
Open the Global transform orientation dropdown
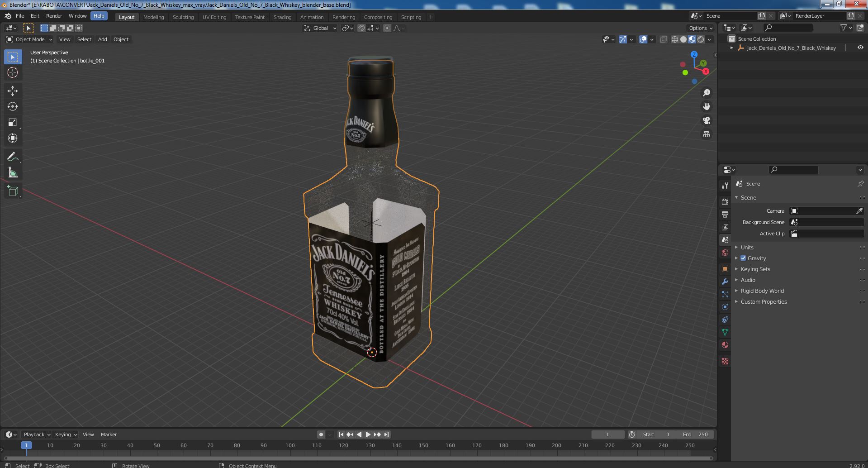coord(320,28)
